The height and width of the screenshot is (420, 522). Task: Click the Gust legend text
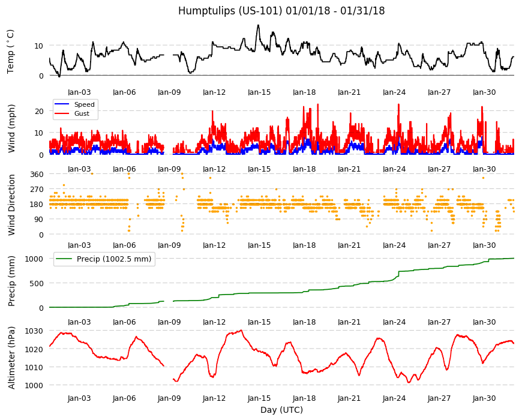[82, 113]
